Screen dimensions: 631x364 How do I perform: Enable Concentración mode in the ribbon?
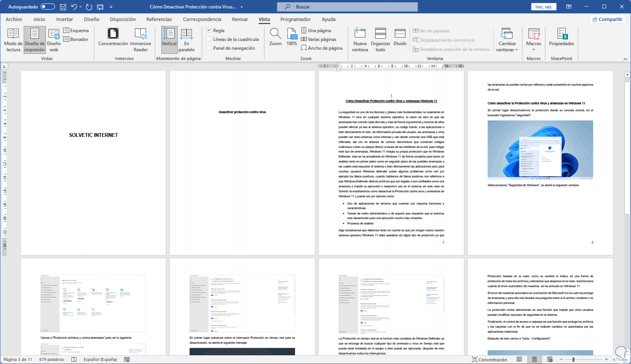coord(113,37)
